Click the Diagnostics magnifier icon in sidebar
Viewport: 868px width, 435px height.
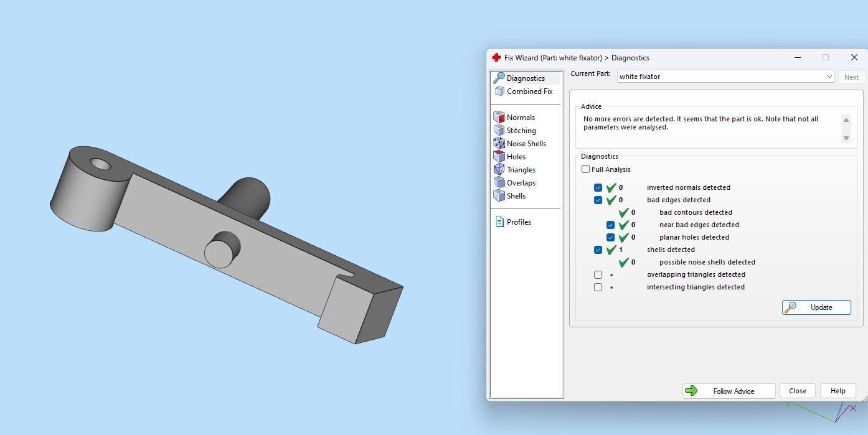point(499,78)
